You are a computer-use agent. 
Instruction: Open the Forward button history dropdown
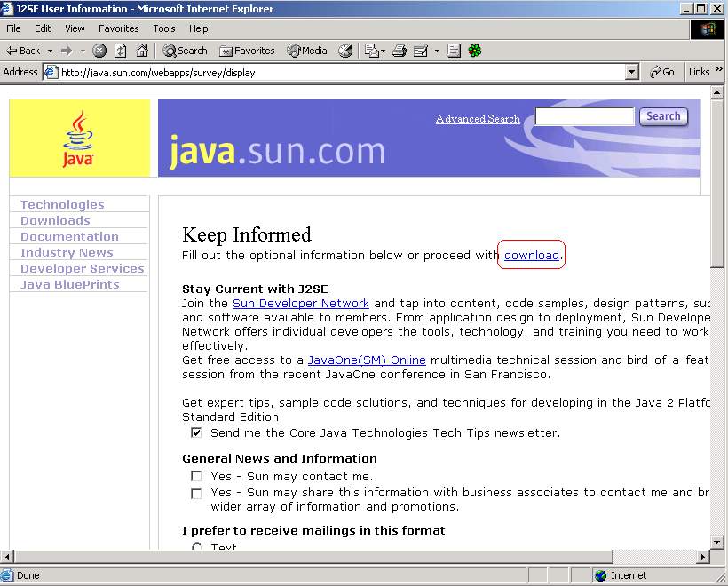point(83,51)
